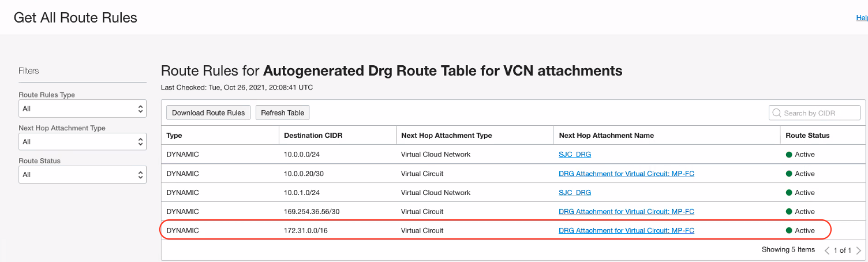Focus the Search by CIDR field
The image size is (868, 262).
(x=820, y=113)
